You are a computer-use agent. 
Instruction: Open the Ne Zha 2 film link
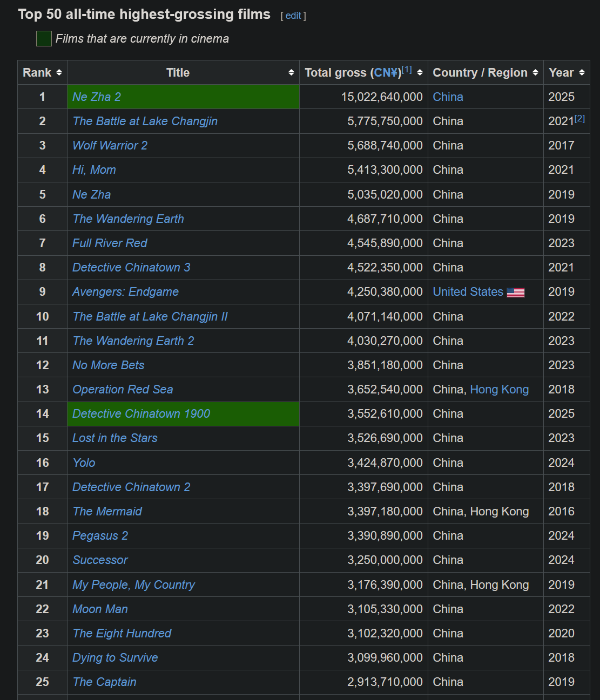(97, 97)
